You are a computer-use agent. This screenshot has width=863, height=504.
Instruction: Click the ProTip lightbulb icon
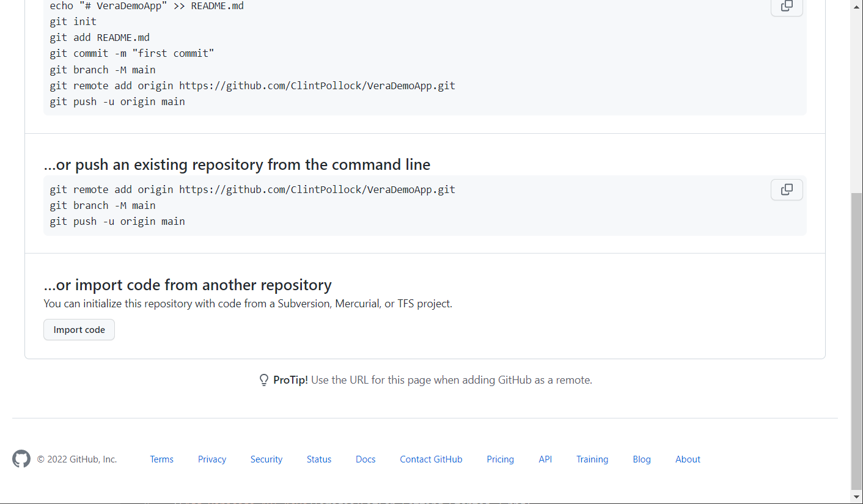(x=264, y=380)
